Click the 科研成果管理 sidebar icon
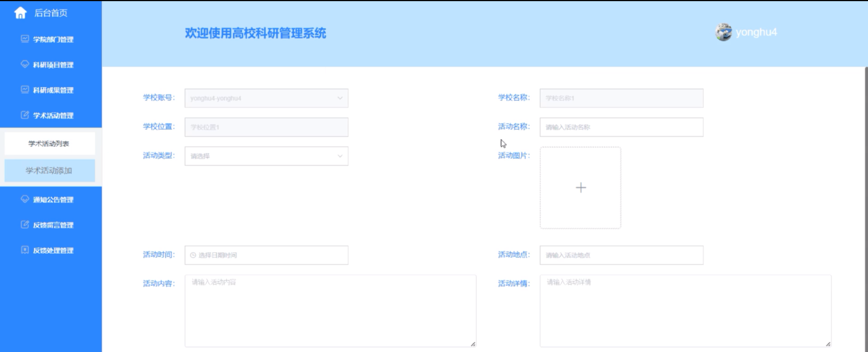 (25, 89)
